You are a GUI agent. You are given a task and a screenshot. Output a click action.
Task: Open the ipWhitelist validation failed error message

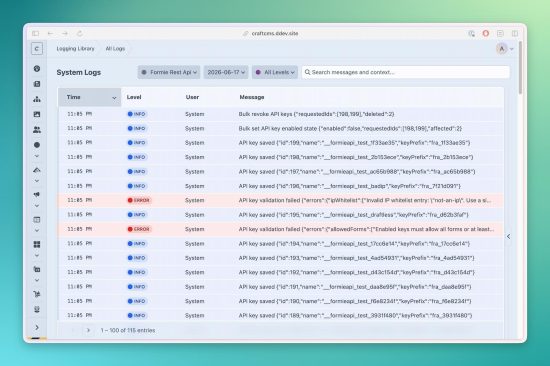pos(365,200)
